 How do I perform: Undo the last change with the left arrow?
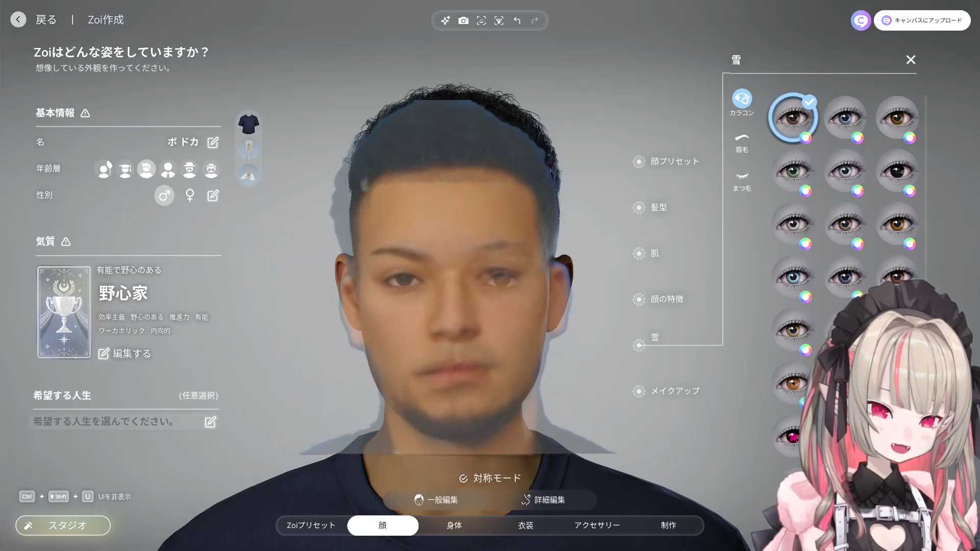517,20
